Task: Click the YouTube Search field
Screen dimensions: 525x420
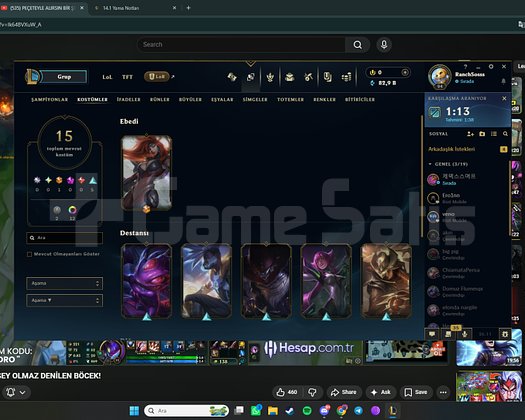Action: click(x=241, y=45)
